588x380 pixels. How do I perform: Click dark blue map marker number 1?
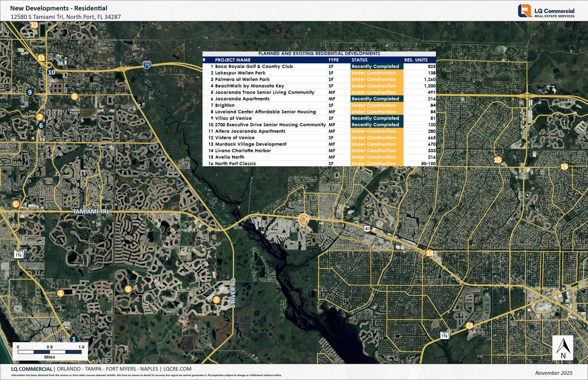[74, 339]
